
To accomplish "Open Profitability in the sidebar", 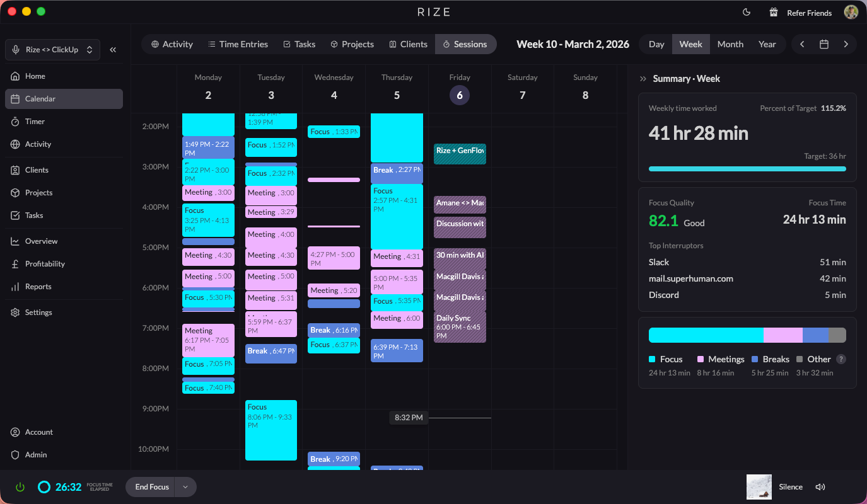I will click(x=45, y=264).
